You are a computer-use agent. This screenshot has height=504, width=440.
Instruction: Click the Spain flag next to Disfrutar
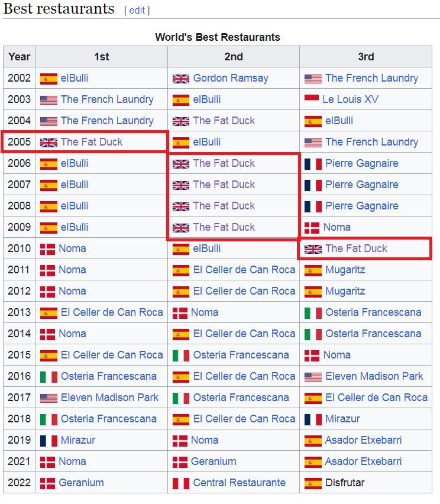pos(313,483)
